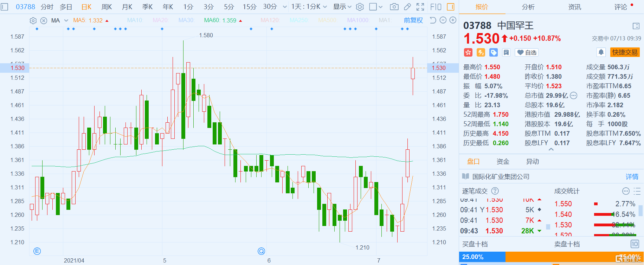Toggle the MA60 line visibility
This screenshot has width=644, height=265.
pos(220,20)
